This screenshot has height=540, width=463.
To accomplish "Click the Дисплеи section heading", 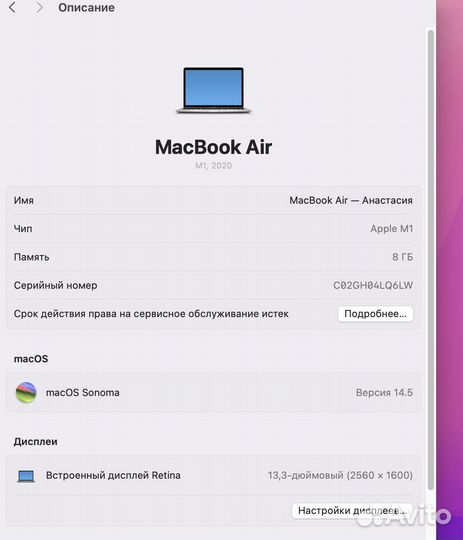I will 35,442.
